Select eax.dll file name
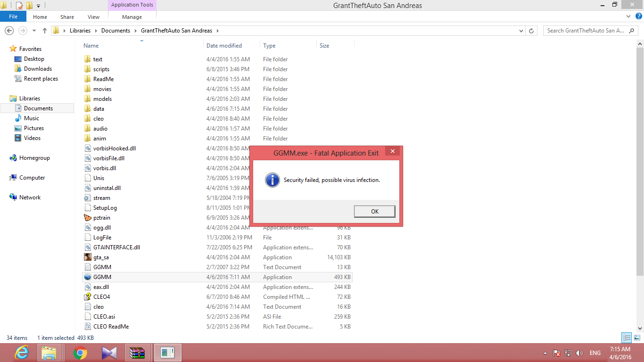The width and height of the screenshot is (644, 362). click(101, 287)
